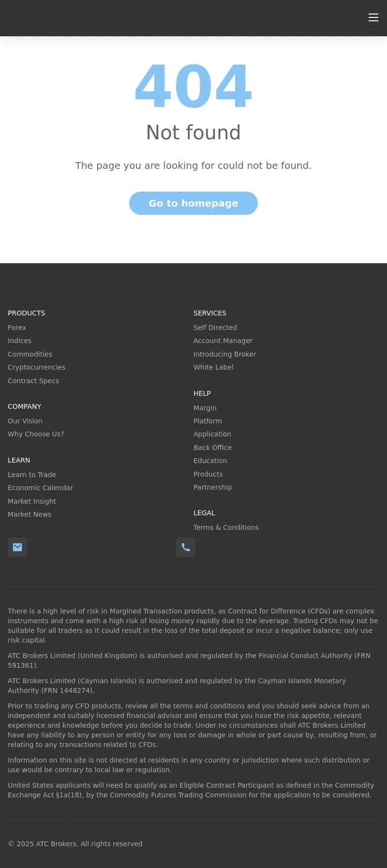
Task: Open Contract Specs link
Action: click(33, 381)
